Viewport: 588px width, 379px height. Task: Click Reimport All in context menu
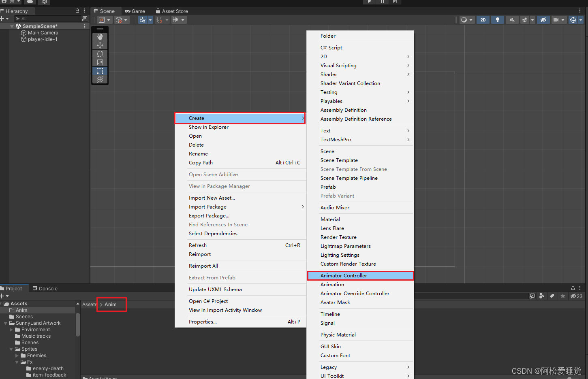coord(240,266)
